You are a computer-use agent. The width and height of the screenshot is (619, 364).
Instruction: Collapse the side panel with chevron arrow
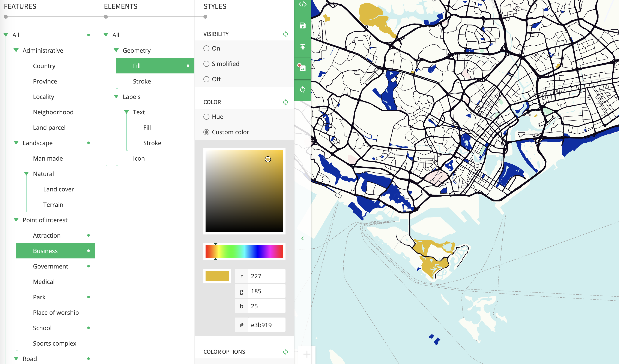(303, 238)
